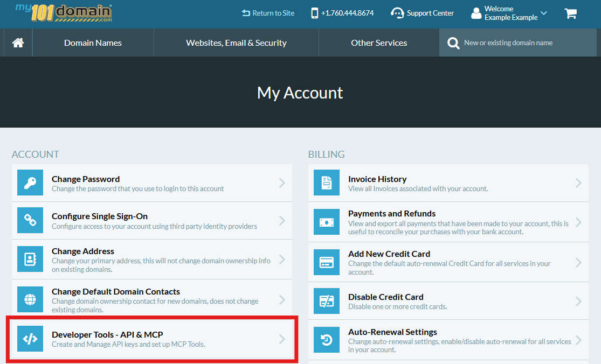Open the Welcome account dropdown chevron
Image resolution: width=601 pixels, height=364 pixels.
(543, 13)
